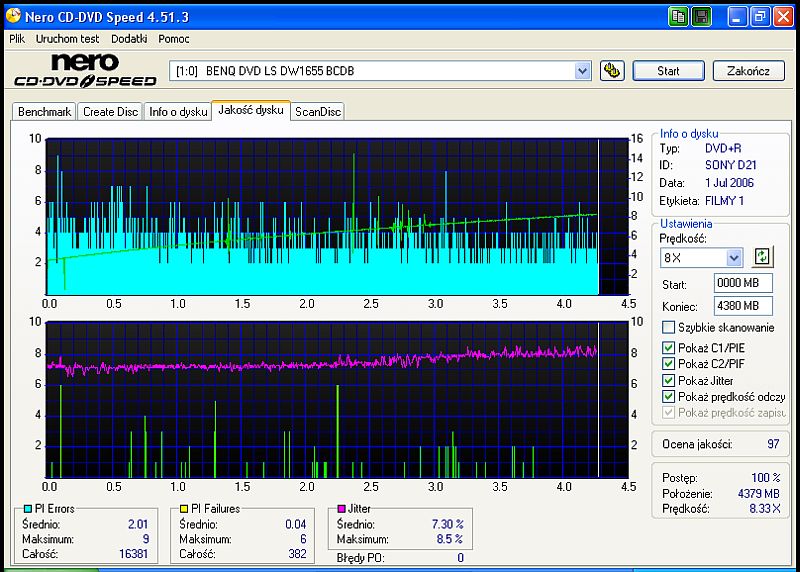This screenshot has height=572, width=800.
Task: Click the copy screenshot icon in title bar
Action: pos(679,17)
